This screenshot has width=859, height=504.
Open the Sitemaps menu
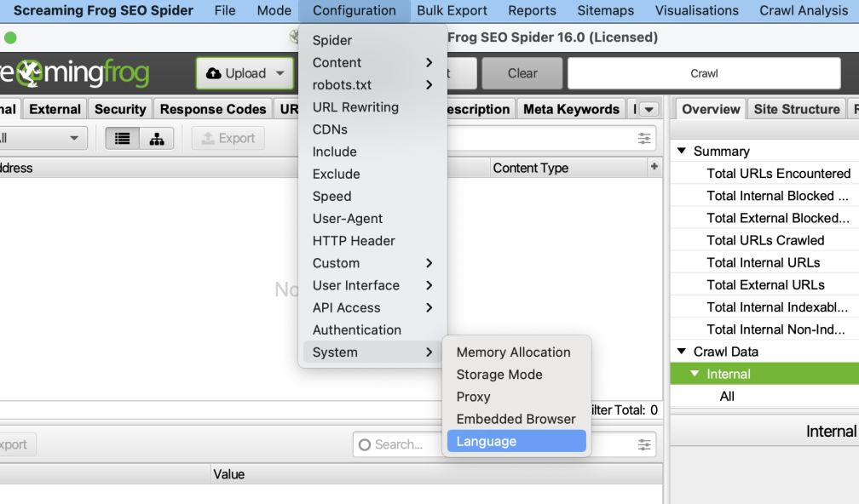click(605, 11)
